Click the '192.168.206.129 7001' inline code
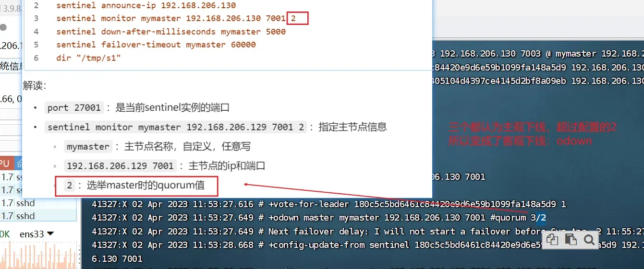 (x=120, y=166)
